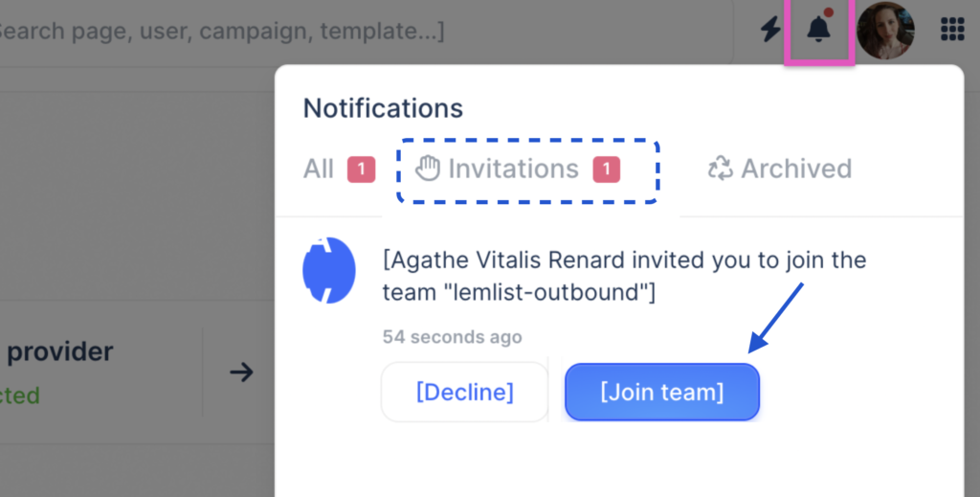Image resolution: width=980 pixels, height=497 pixels.
Task: Click the red badge count next to All
Action: click(x=361, y=170)
